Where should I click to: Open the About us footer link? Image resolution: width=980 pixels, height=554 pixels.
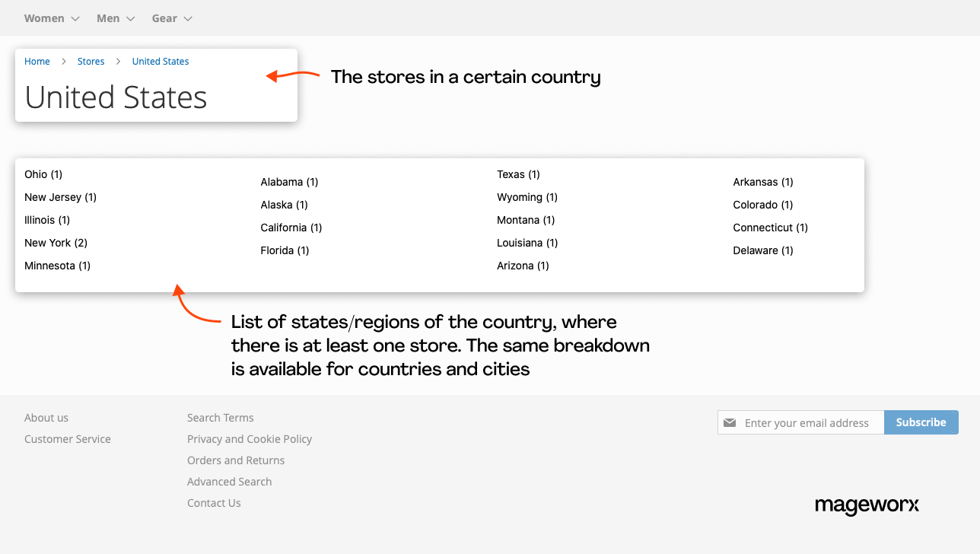coord(46,418)
